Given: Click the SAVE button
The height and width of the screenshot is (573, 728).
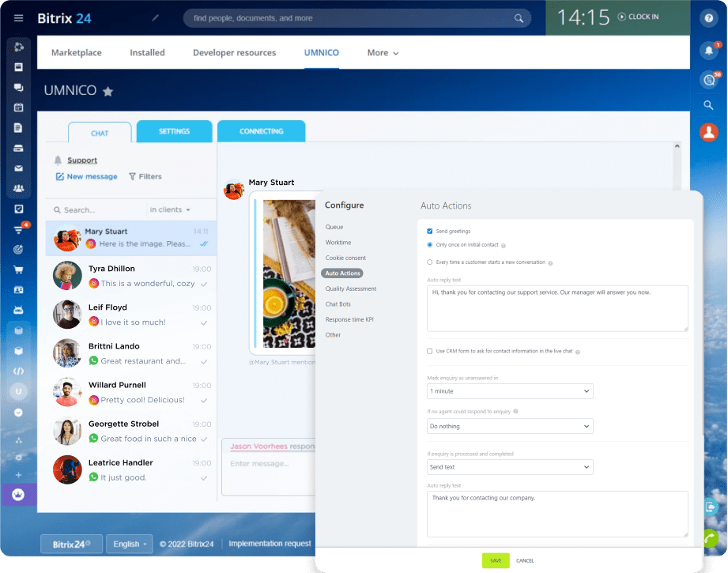Looking at the screenshot, I should 496,560.
